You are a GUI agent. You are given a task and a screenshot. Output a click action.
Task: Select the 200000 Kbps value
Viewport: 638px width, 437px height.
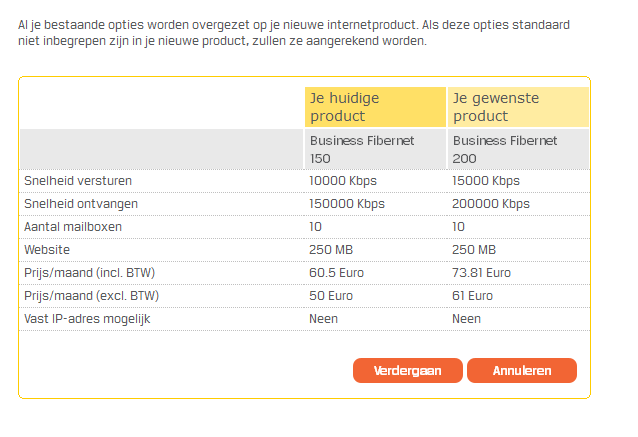click(x=491, y=204)
